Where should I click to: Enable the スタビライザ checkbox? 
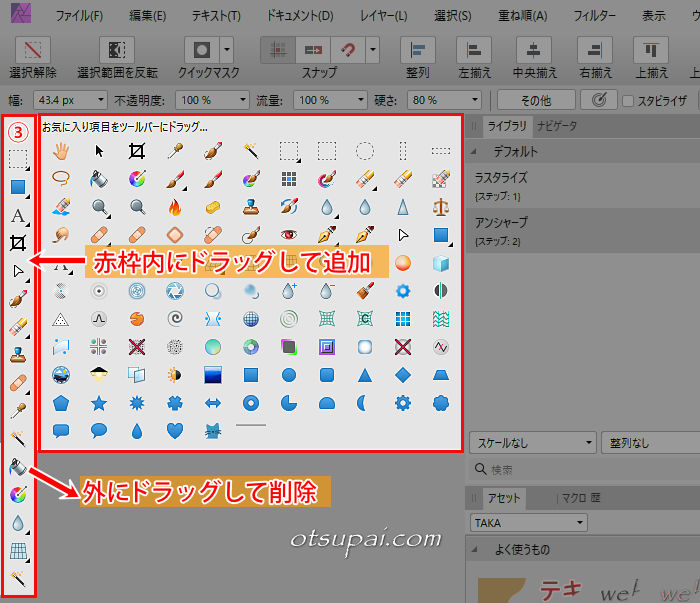click(628, 100)
